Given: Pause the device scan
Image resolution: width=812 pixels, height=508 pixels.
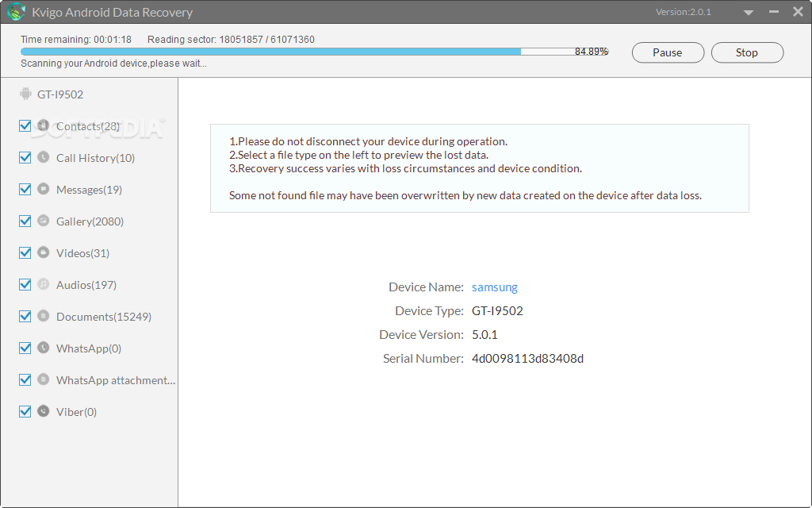Looking at the screenshot, I should click(x=668, y=52).
